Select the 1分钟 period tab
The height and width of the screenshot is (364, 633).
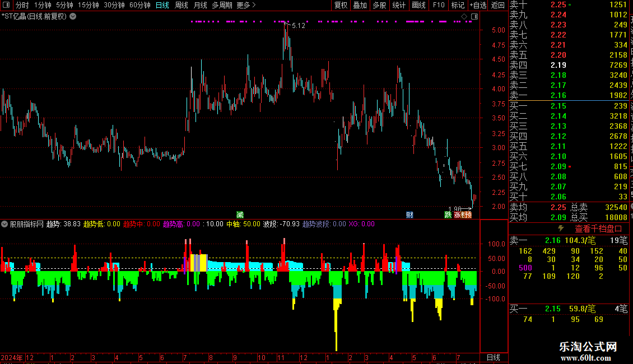(43, 5)
